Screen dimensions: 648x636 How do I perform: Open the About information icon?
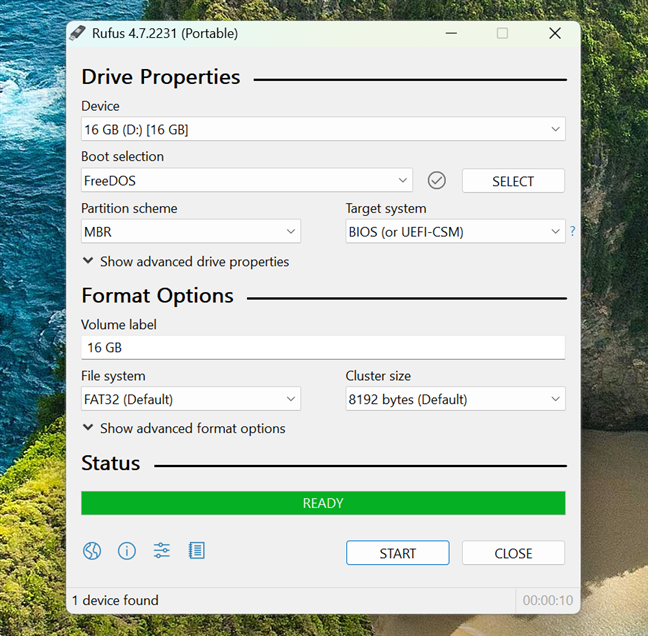[126, 551]
